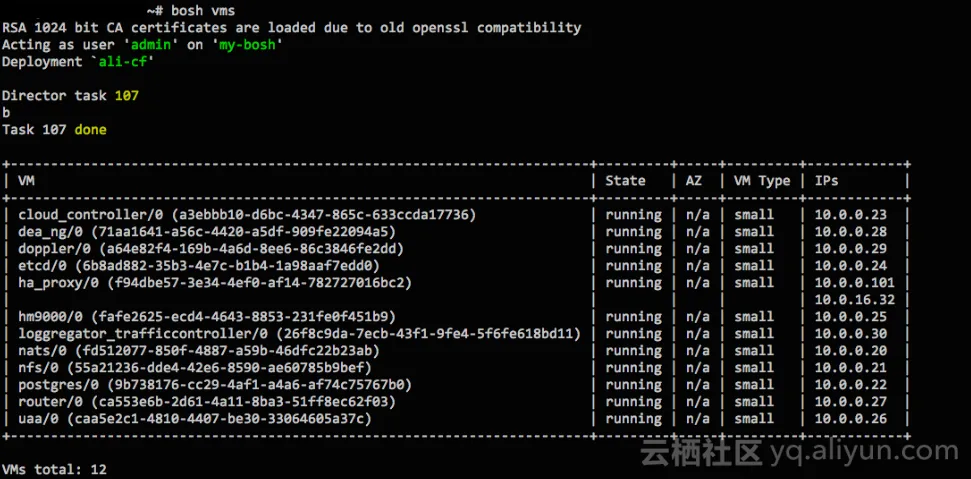
Task: Click the 'State' column header
Action: 625,181
